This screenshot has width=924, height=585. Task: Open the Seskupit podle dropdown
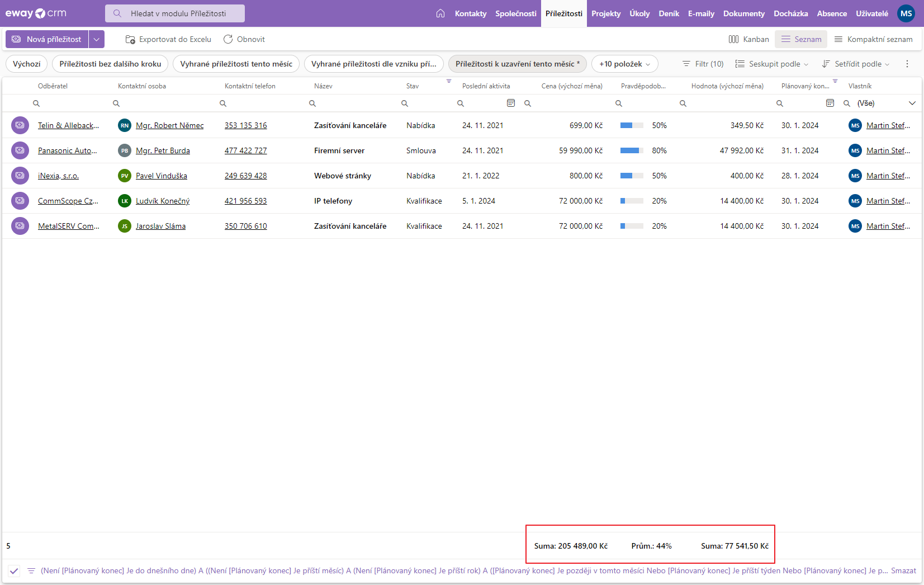[x=772, y=64]
